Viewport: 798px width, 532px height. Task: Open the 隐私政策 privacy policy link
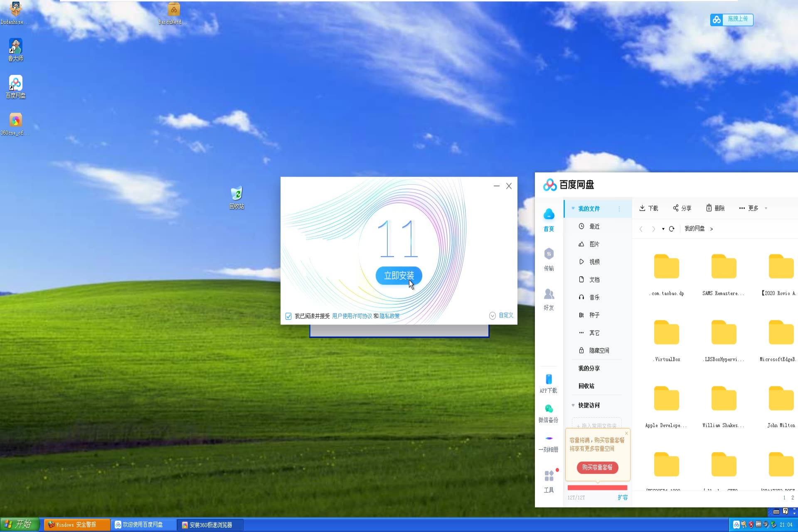[x=389, y=316]
